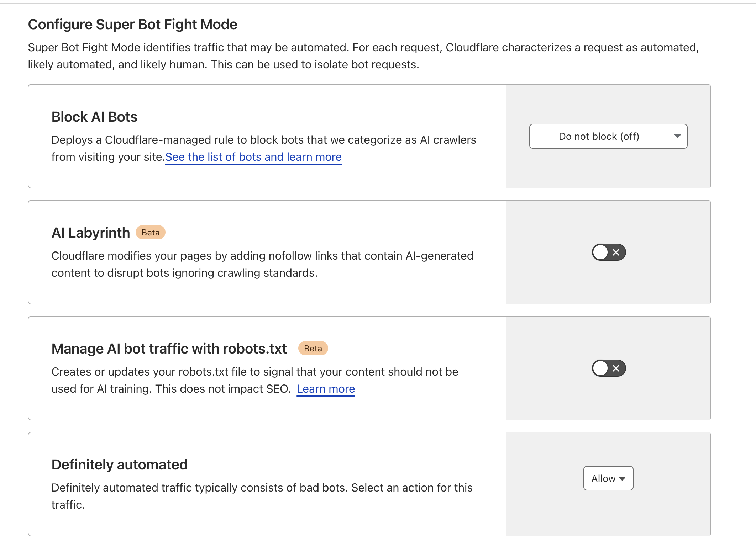This screenshot has width=756, height=547.
Task: Click the "Definitely automated" title
Action: (x=120, y=464)
